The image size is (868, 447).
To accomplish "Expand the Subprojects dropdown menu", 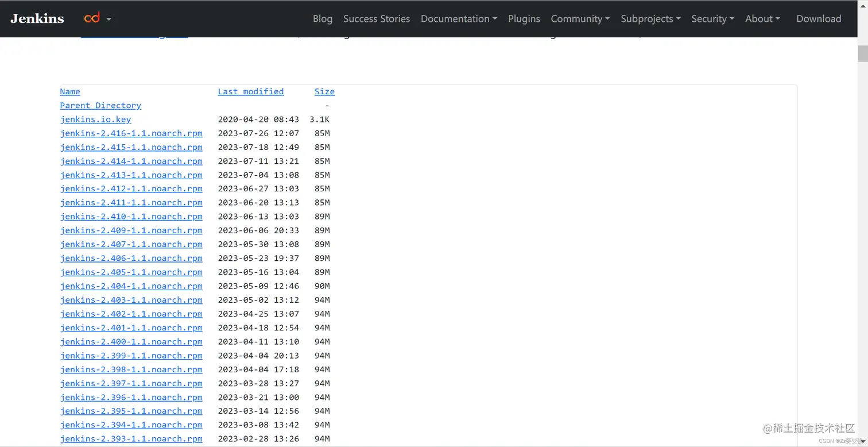I will point(650,18).
